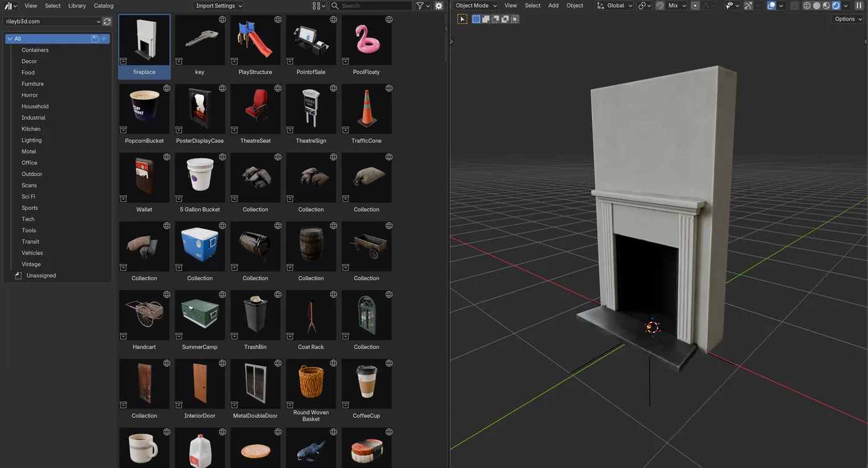Image resolution: width=868 pixels, height=468 pixels.
Task: Click the archive icon on Wallet asset
Action: pos(123,199)
